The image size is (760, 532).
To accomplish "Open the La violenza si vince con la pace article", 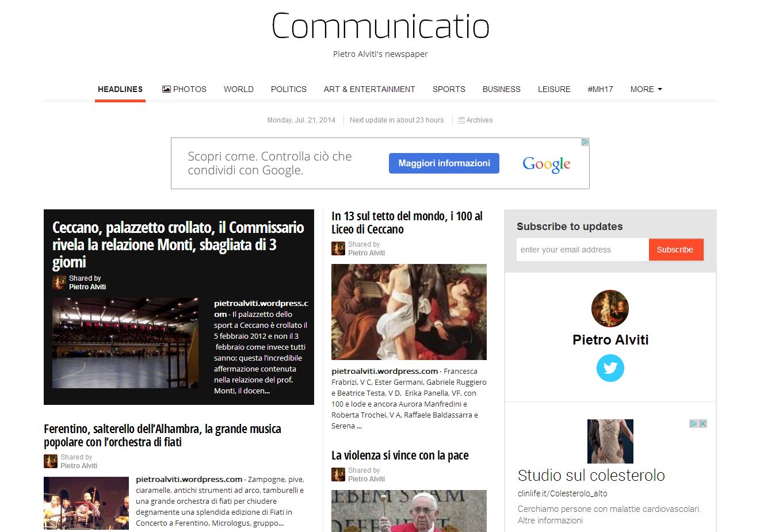I will [x=400, y=456].
